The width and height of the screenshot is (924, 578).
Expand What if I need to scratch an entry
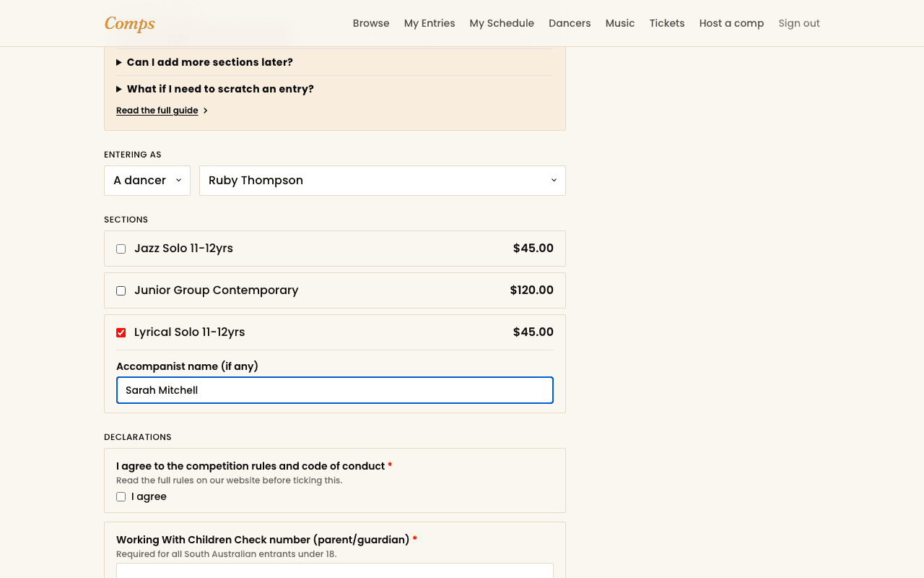pyautogui.click(x=335, y=89)
